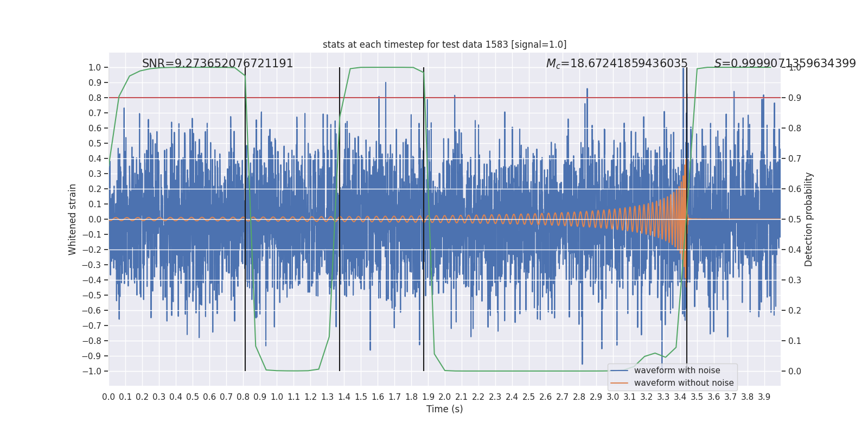Click the Mc chirp mass annotation
The image size is (868, 434).
coord(617,63)
